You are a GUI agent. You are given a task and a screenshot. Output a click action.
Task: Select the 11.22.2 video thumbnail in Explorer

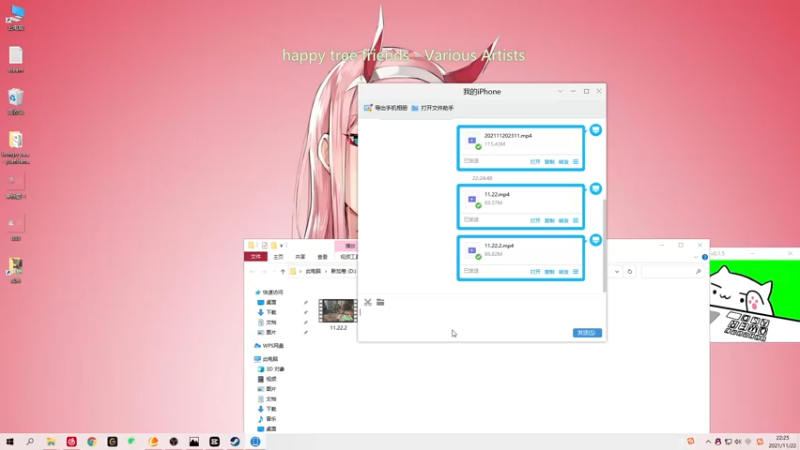tap(337, 311)
